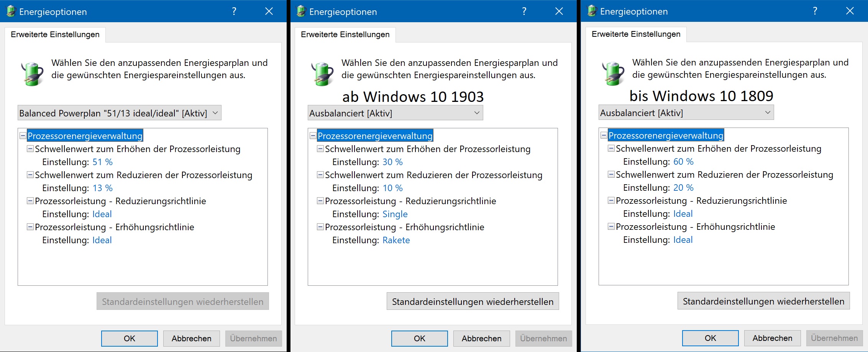868x352 pixels.
Task: Click the '13 %' setting value
Action: pos(103,188)
